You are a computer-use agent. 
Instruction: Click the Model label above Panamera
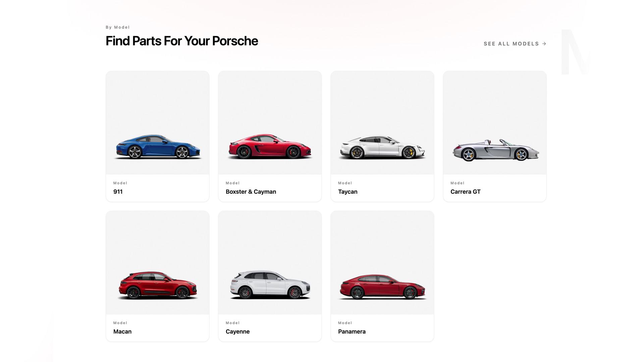[x=345, y=323]
